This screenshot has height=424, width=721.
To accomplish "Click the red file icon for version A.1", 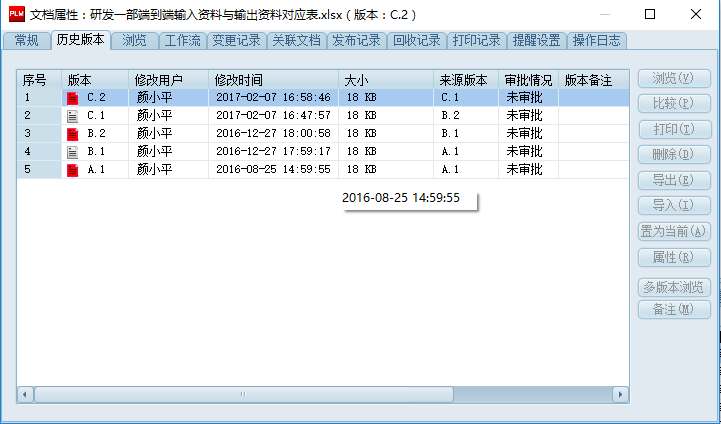I will coord(72,170).
